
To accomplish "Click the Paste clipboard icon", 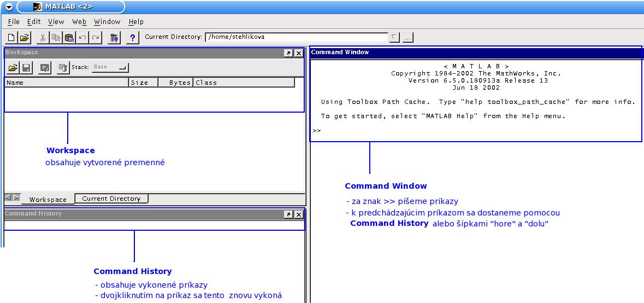I will (69, 38).
